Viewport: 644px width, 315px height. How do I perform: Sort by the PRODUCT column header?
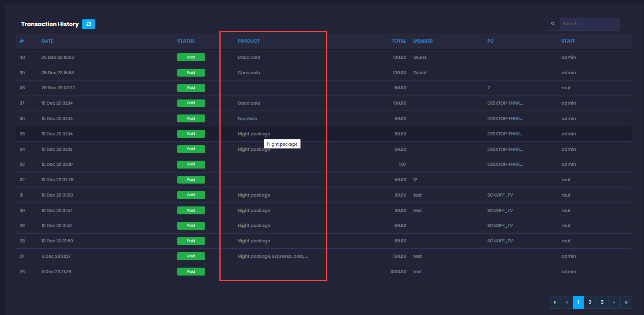click(x=249, y=41)
